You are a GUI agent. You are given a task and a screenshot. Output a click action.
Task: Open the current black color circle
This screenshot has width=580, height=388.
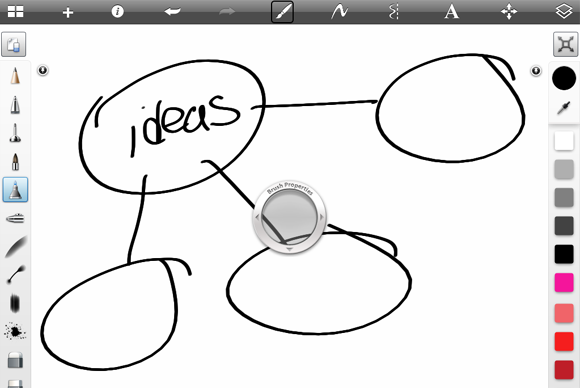564,78
